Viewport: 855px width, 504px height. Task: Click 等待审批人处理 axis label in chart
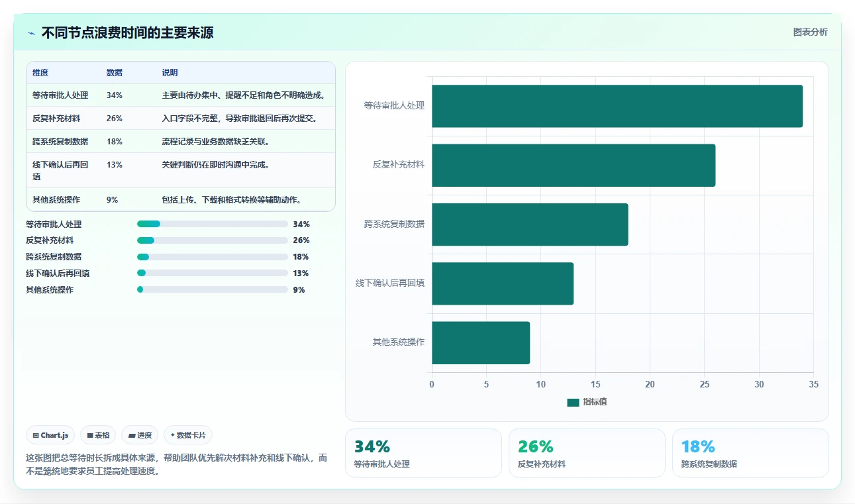394,105
